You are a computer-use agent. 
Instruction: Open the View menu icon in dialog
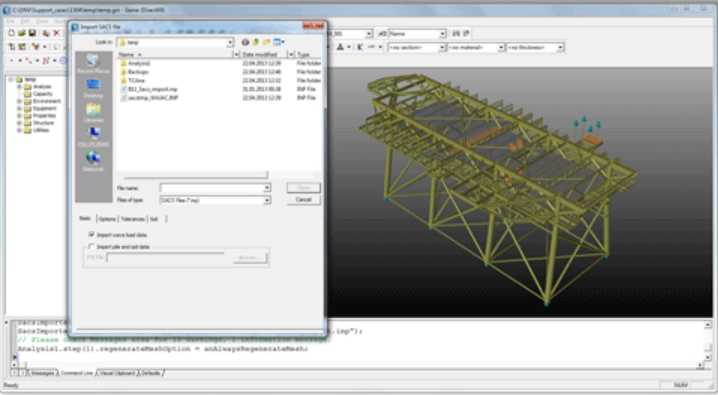click(278, 42)
